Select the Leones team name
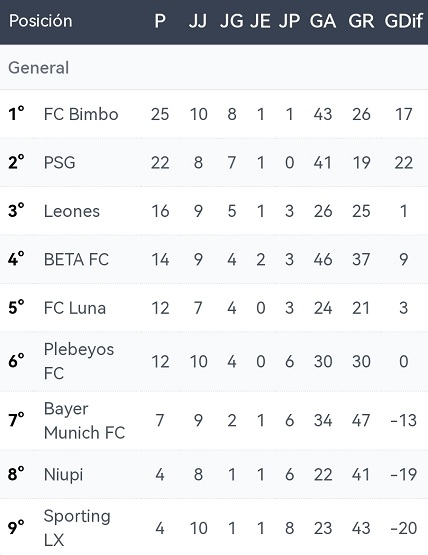Image resolution: width=428 pixels, height=555 pixels. click(x=72, y=211)
